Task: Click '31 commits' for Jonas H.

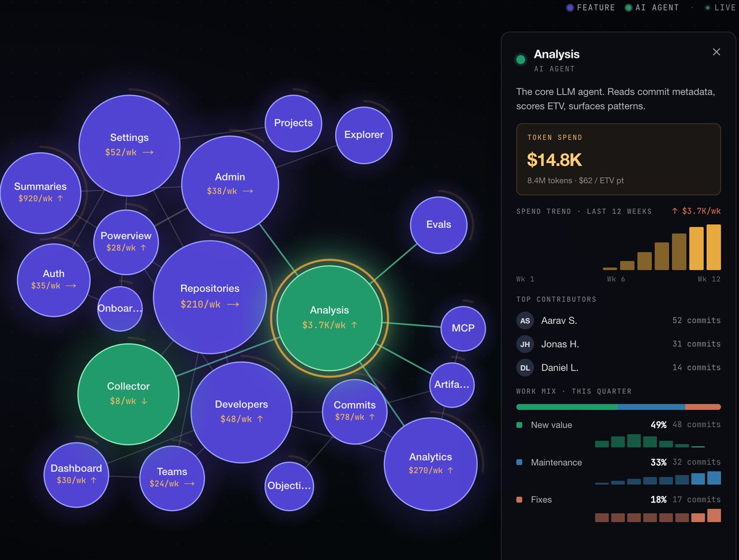Action: click(697, 344)
